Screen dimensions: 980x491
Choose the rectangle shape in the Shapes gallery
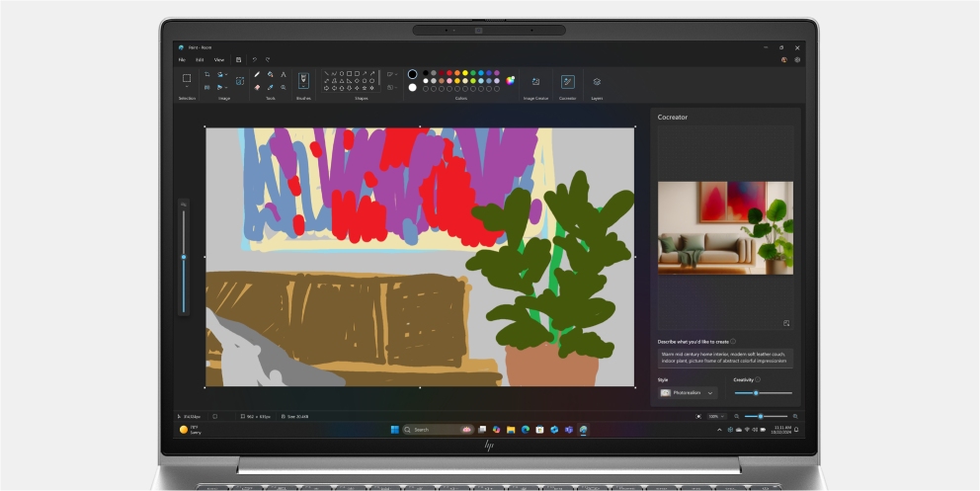349,73
